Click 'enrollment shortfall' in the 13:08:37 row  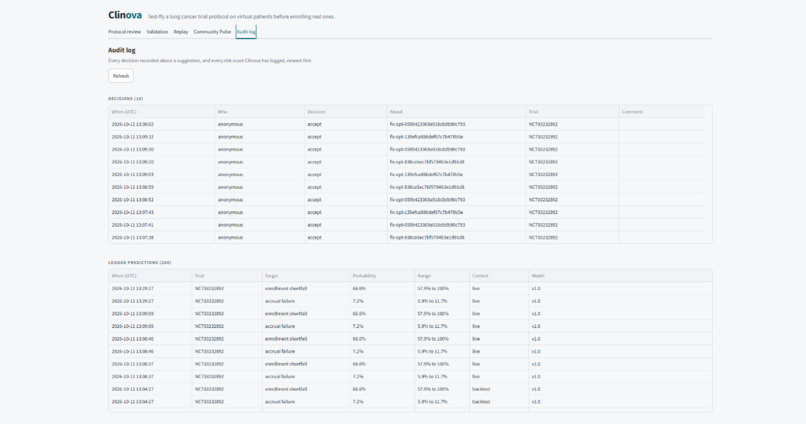(286, 364)
